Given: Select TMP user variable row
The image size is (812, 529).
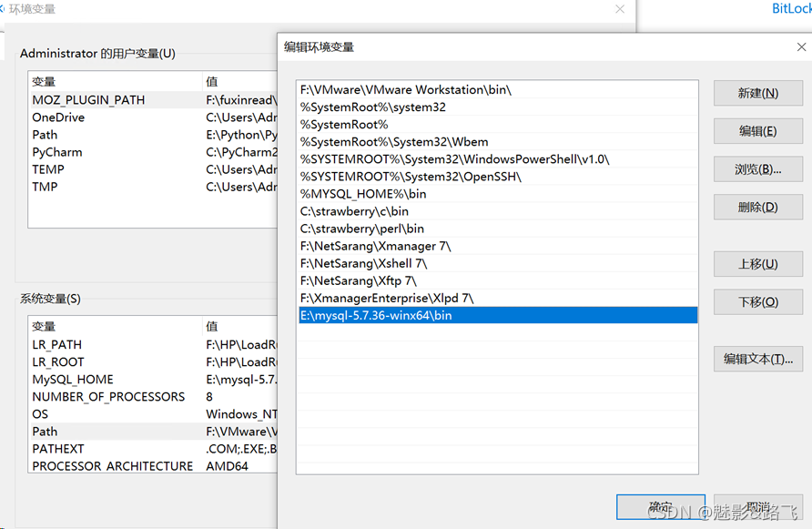Looking at the screenshot, I should click(153, 187).
